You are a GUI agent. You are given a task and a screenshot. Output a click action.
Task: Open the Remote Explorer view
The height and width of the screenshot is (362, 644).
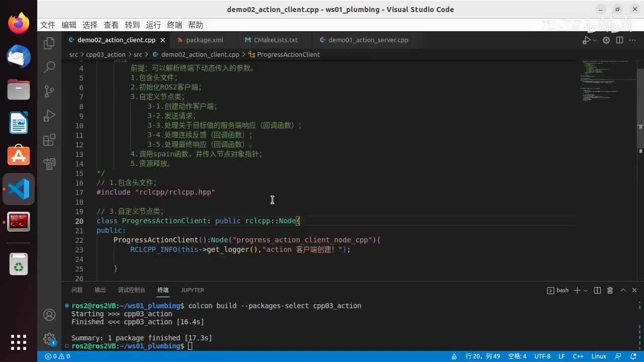pos(49,164)
